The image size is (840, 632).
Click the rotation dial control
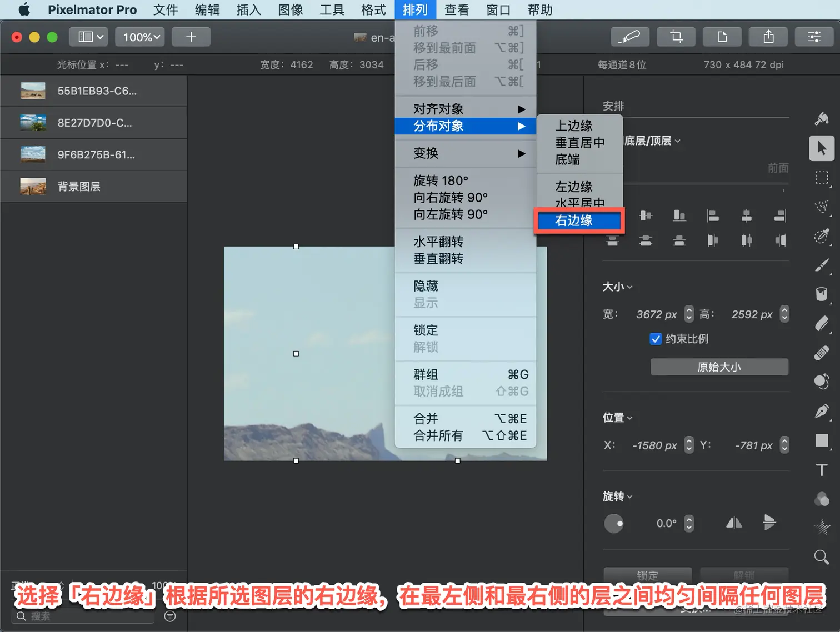coord(614,523)
